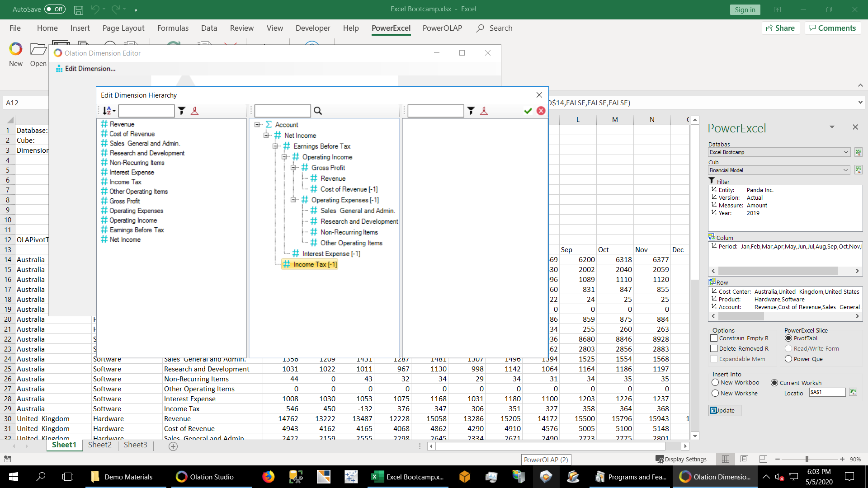Click Task View icon on taskbar
The height and width of the screenshot is (488, 868).
[x=68, y=477]
